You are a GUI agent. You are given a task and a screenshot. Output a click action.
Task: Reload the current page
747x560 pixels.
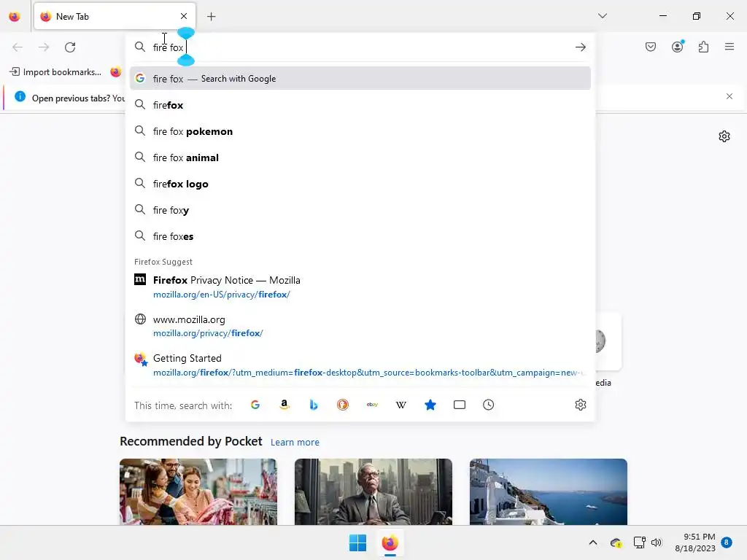coord(70,47)
